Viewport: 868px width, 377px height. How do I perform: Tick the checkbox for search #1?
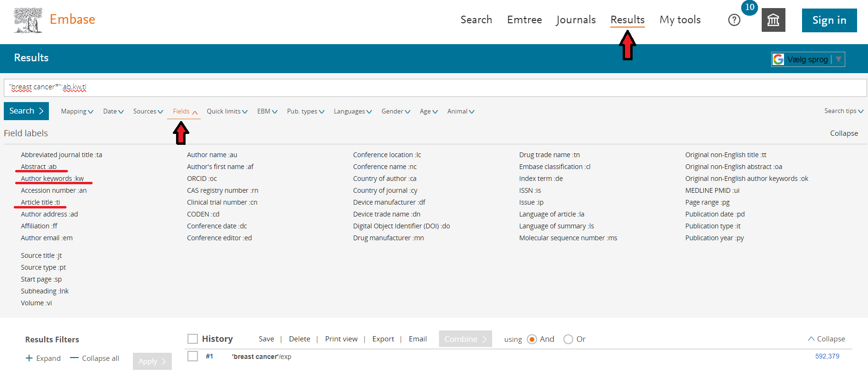193,356
